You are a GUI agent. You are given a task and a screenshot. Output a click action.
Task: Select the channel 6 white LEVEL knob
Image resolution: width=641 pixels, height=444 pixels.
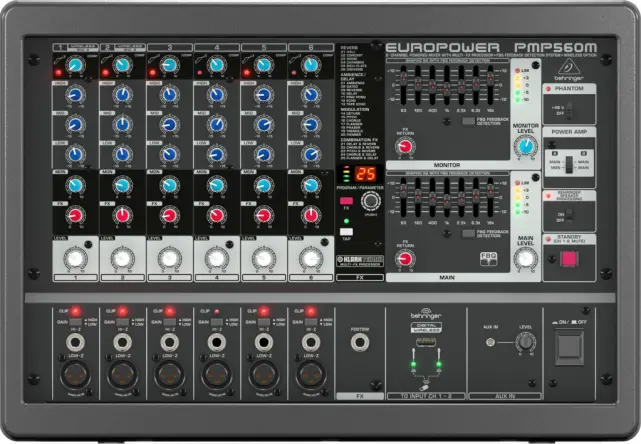point(311,258)
